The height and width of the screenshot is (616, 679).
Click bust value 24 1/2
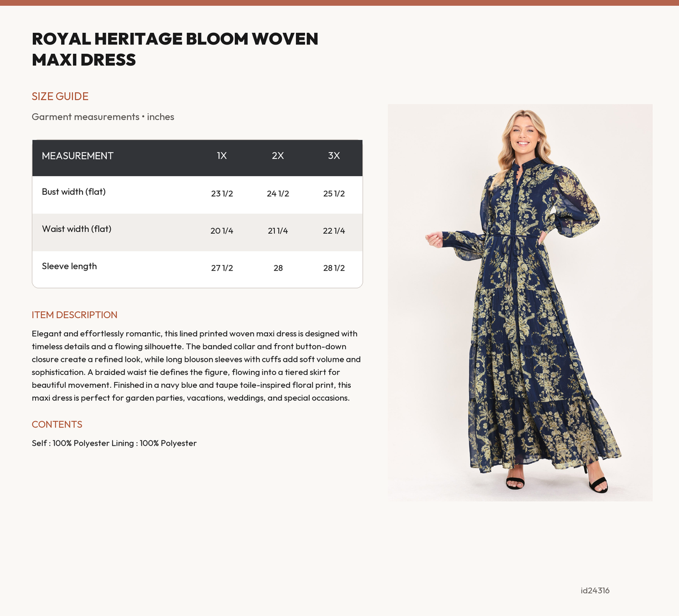coord(278,194)
